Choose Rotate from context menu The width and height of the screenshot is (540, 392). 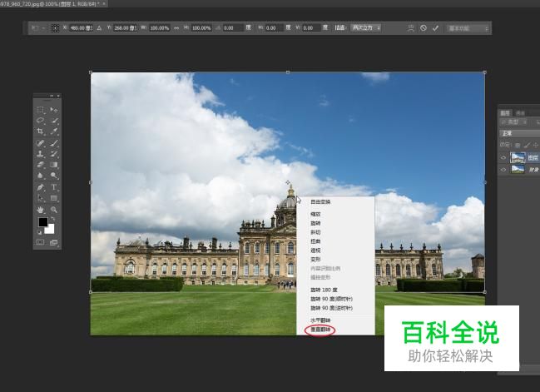coord(315,223)
